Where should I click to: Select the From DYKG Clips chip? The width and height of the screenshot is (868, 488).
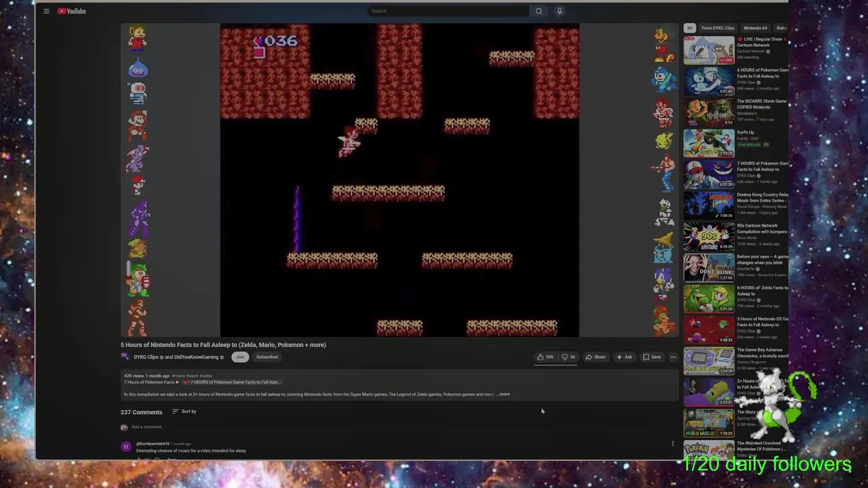click(x=717, y=28)
